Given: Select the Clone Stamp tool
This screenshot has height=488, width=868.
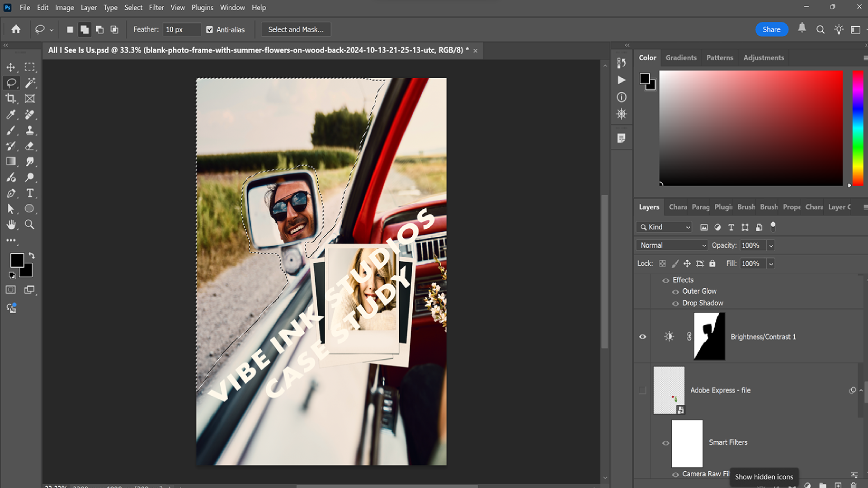Looking at the screenshot, I should (30, 131).
